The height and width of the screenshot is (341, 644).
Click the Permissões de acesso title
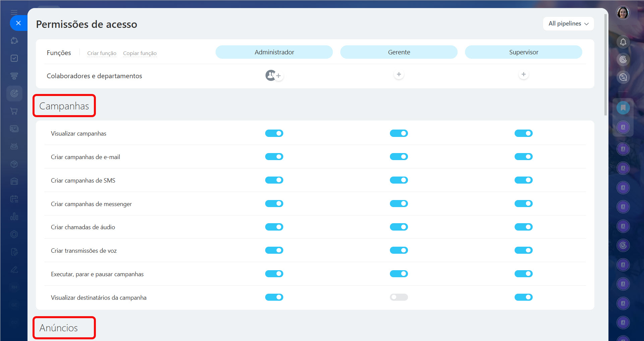pos(86,24)
